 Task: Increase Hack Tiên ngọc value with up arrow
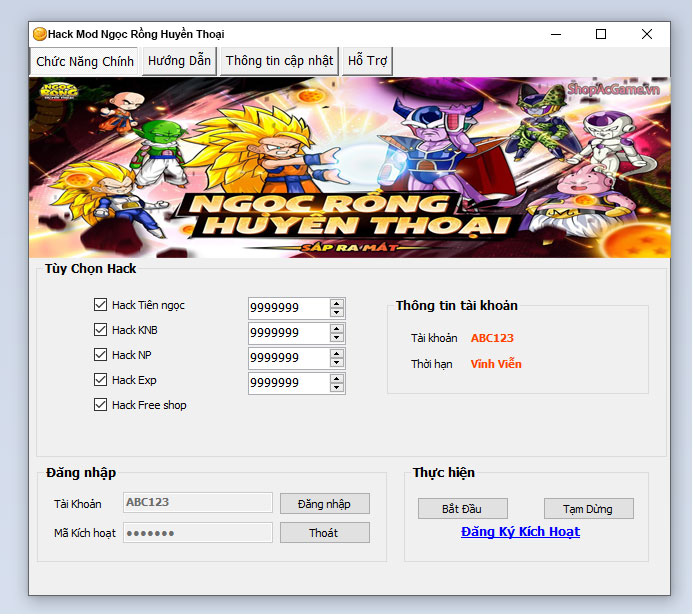(x=337, y=304)
